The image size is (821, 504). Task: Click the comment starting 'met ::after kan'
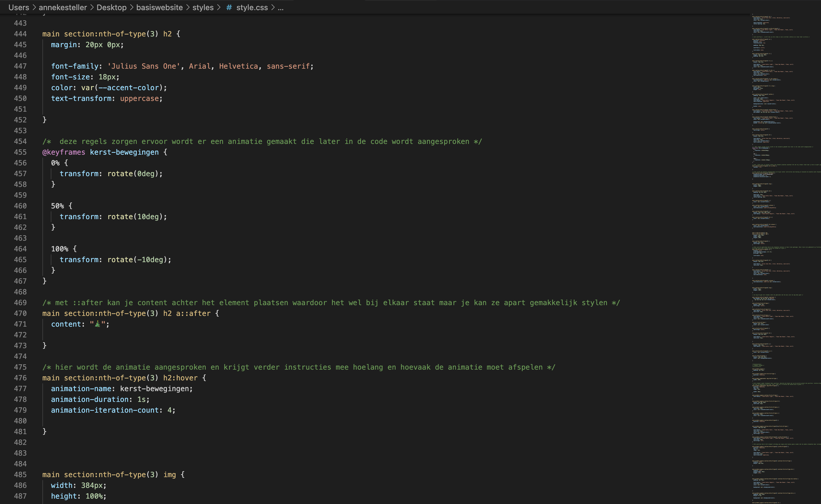pos(331,303)
